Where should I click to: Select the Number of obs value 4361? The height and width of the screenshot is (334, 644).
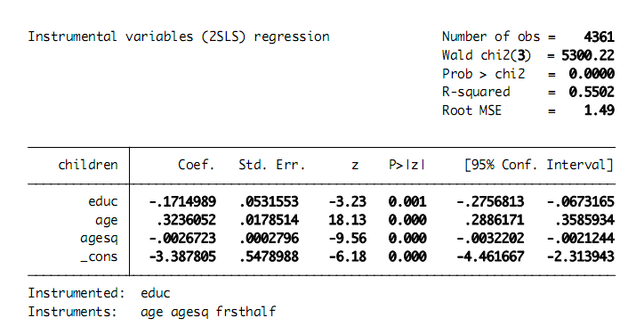600,37
